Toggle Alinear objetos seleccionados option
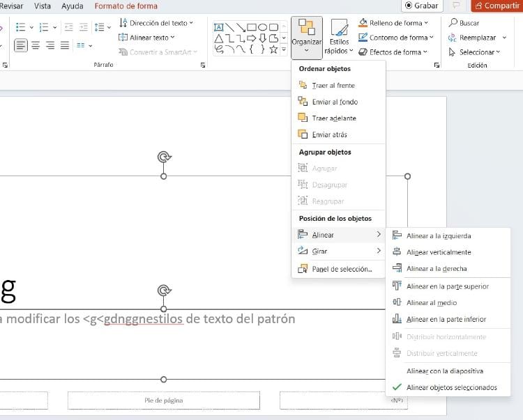 pyautogui.click(x=451, y=387)
